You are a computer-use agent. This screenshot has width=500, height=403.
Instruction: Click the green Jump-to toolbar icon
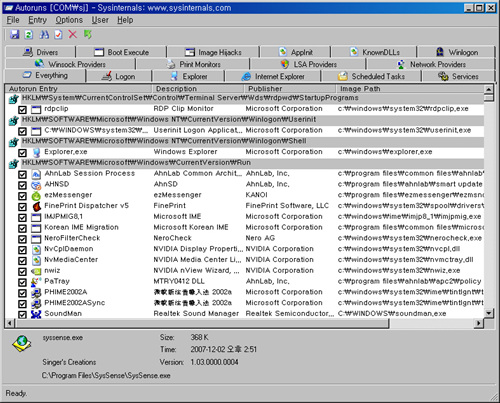point(88,34)
